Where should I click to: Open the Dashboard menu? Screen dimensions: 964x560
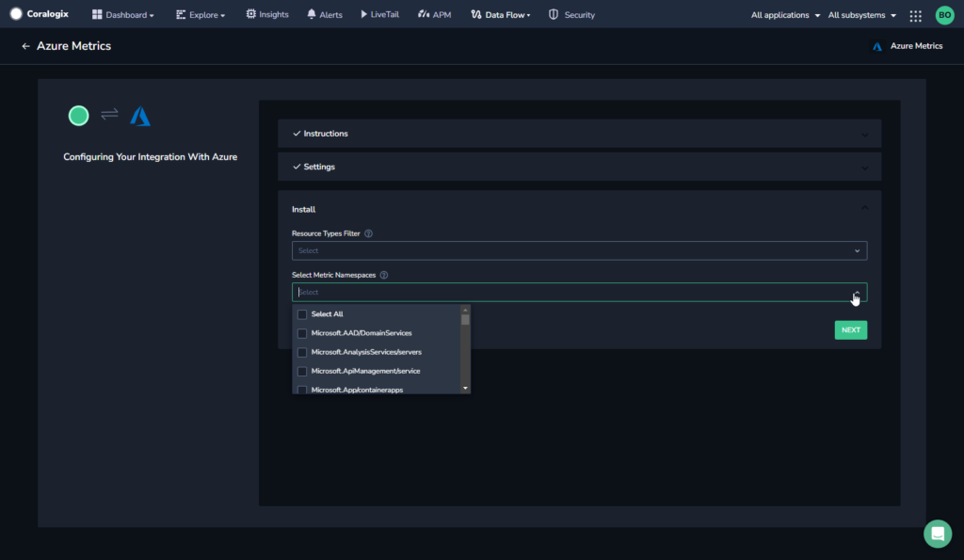[123, 15]
